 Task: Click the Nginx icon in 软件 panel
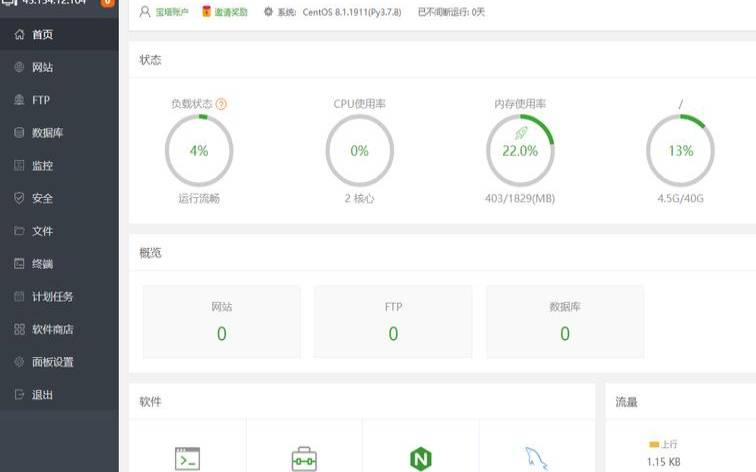coord(421,459)
